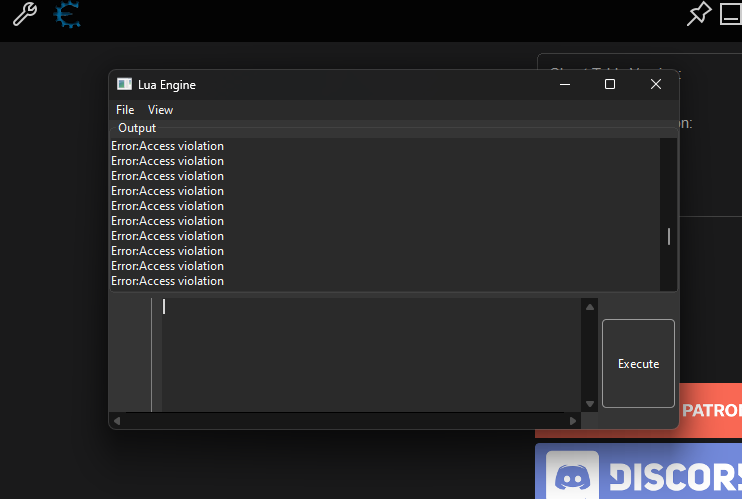Click the Cheat Engine logo icon
Image resolution: width=742 pixels, height=499 pixels.
[67, 14]
